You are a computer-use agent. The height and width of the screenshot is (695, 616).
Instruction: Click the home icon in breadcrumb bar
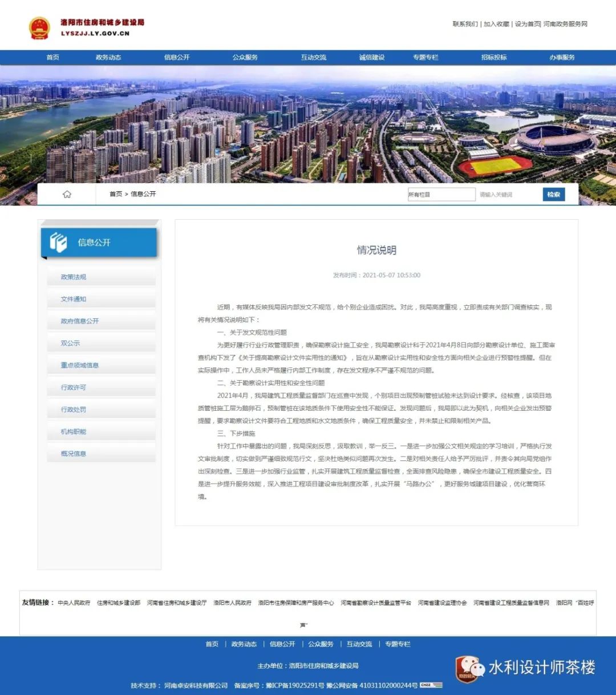click(67, 194)
